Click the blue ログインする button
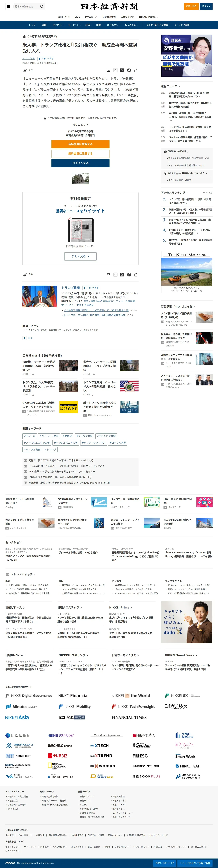Image resolution: width=218 pixels, height=868 pixels. [80, 163]
